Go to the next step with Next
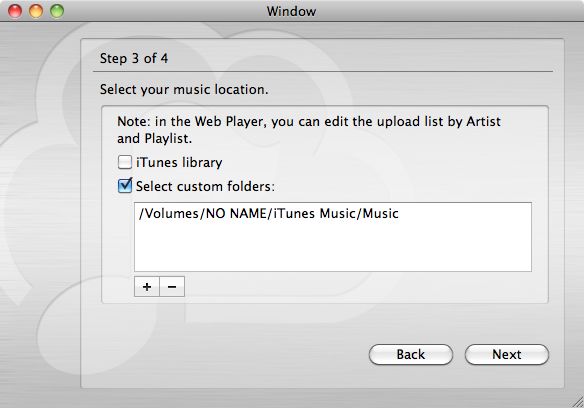The height and width of the screenshot is (408, 584). pyautogui.click(x=507, y=354)
